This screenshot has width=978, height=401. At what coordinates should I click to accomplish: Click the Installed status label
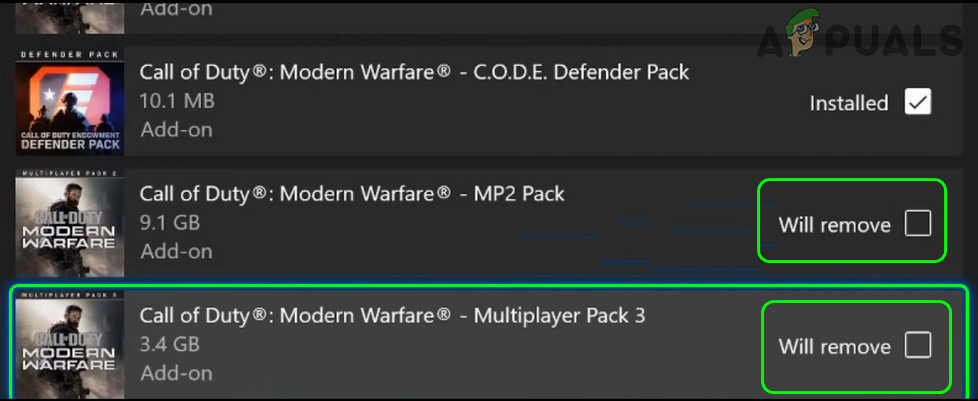pyautogui.click(x=848, y=103)
